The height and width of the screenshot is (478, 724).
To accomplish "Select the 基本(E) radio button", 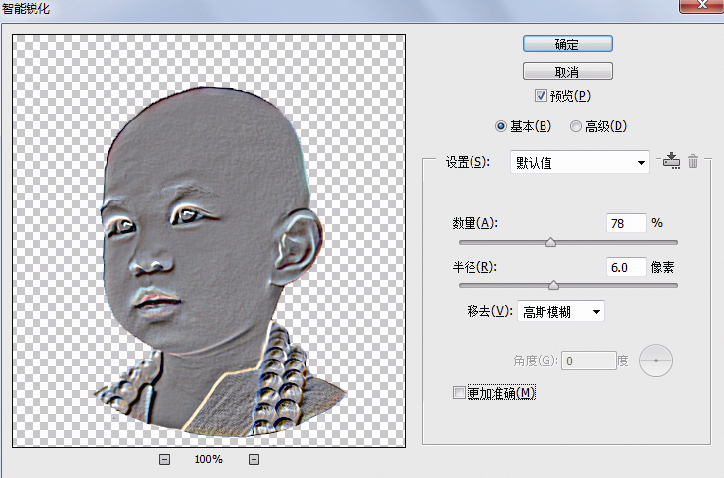I will (502, 126).
